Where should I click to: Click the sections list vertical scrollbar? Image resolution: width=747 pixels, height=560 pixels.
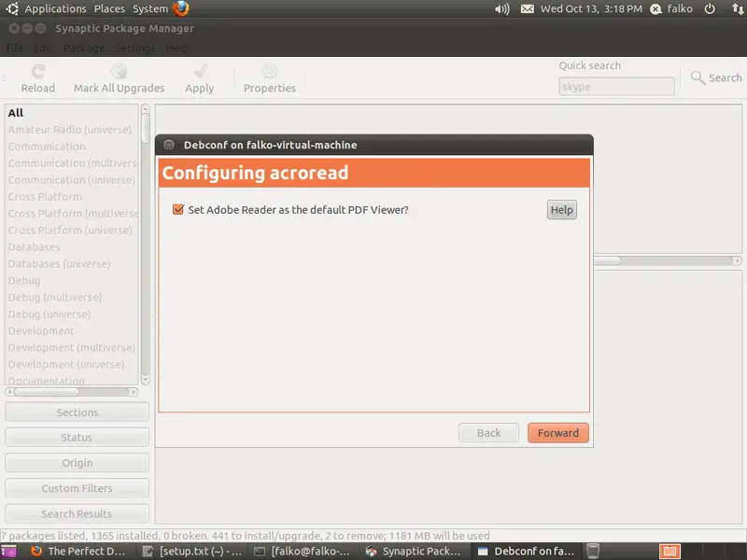(x=146, y=245)
